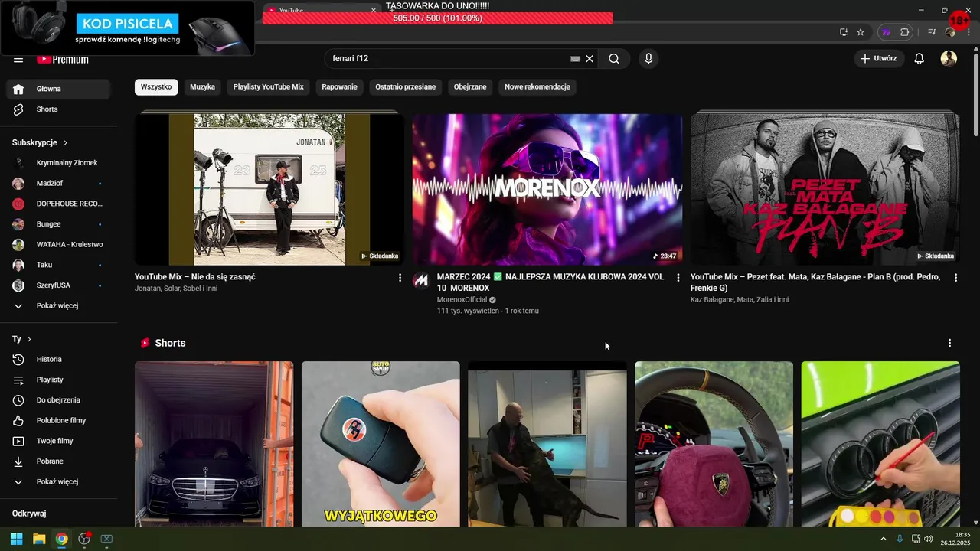Select Nowe rekomendacje chip
The height and width of the screenshot is (551, 980).
click(537, 86)
